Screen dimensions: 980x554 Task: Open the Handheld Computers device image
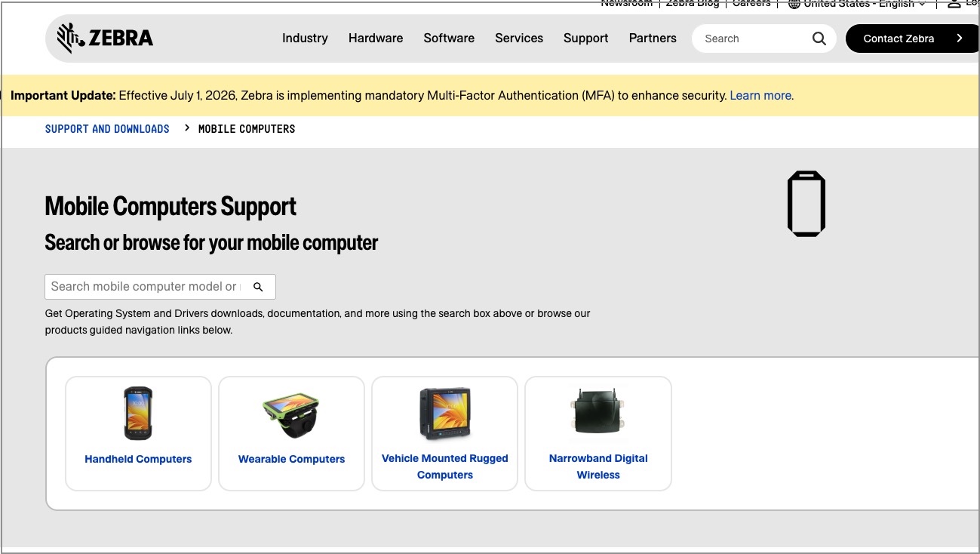138,414
